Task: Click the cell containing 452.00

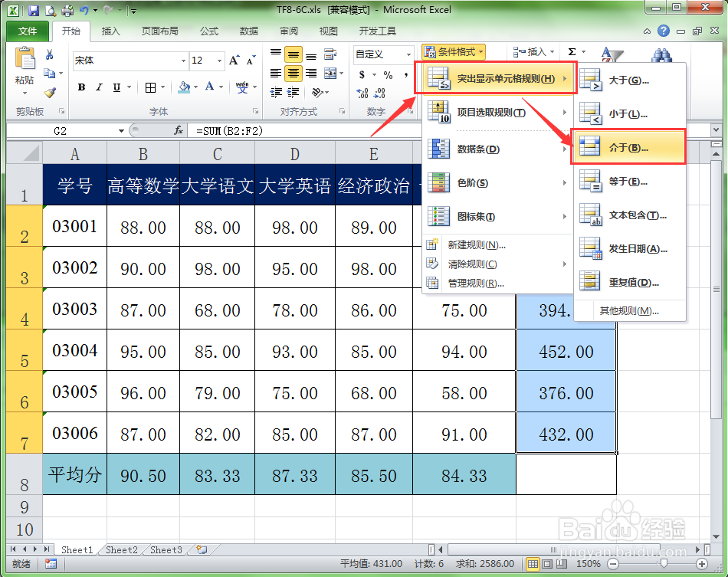Action: coord(566,352)
